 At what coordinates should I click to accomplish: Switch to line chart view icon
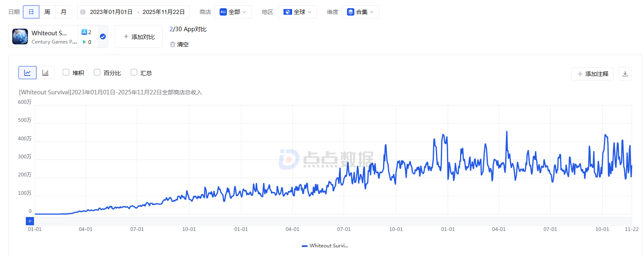(x=27, y=73)
